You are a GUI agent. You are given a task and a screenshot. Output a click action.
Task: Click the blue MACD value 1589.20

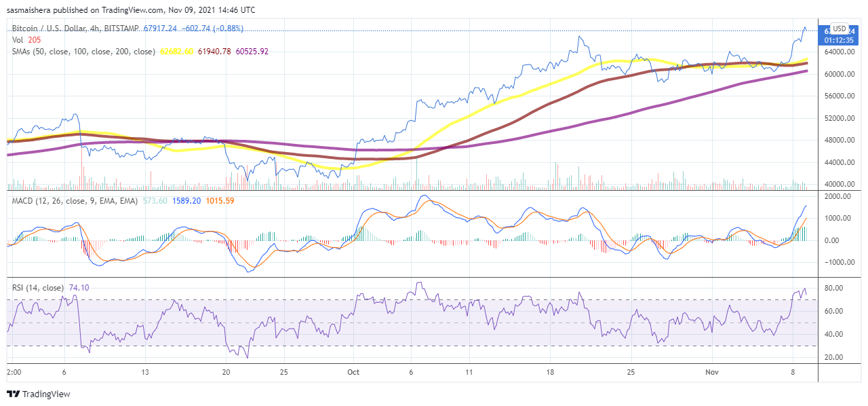186,201
